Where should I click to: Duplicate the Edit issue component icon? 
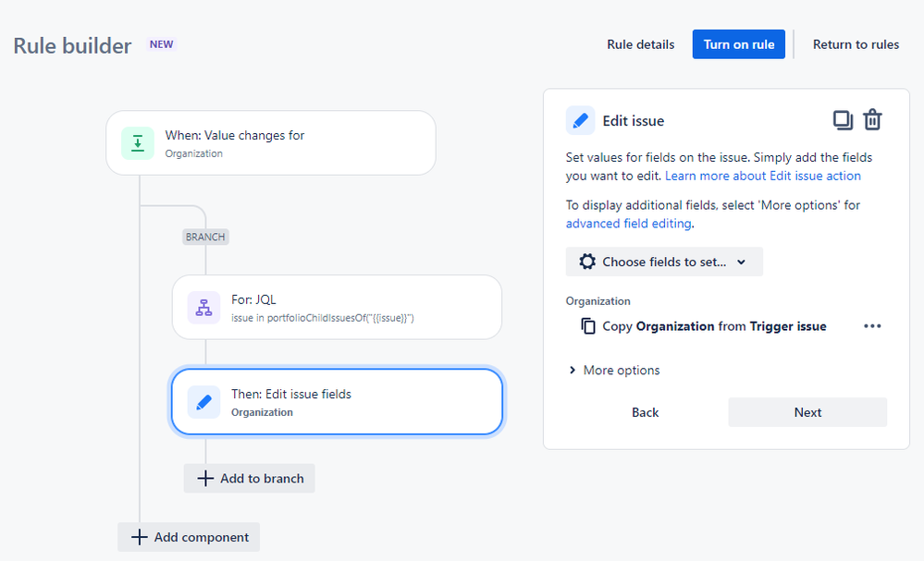pos(843,120)
